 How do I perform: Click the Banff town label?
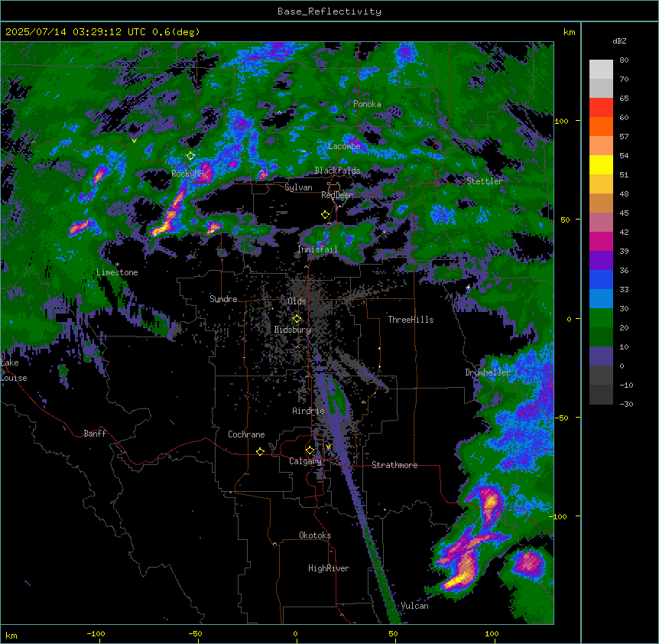[95, 434]
